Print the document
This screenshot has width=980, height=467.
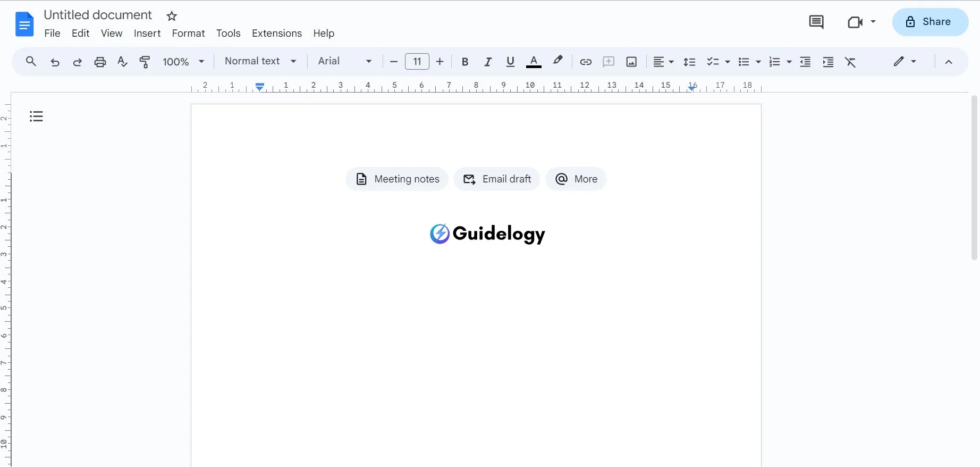pos(100,62)
